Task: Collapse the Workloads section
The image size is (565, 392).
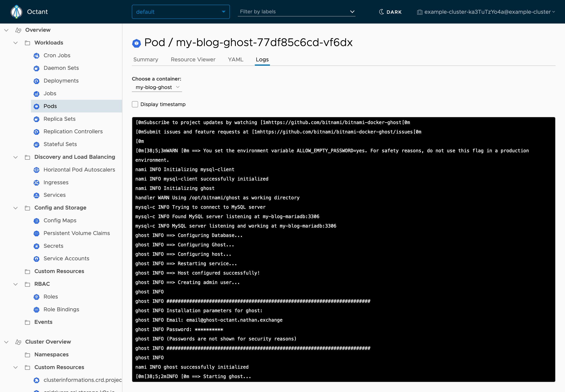Action: (x=15, y=43)
